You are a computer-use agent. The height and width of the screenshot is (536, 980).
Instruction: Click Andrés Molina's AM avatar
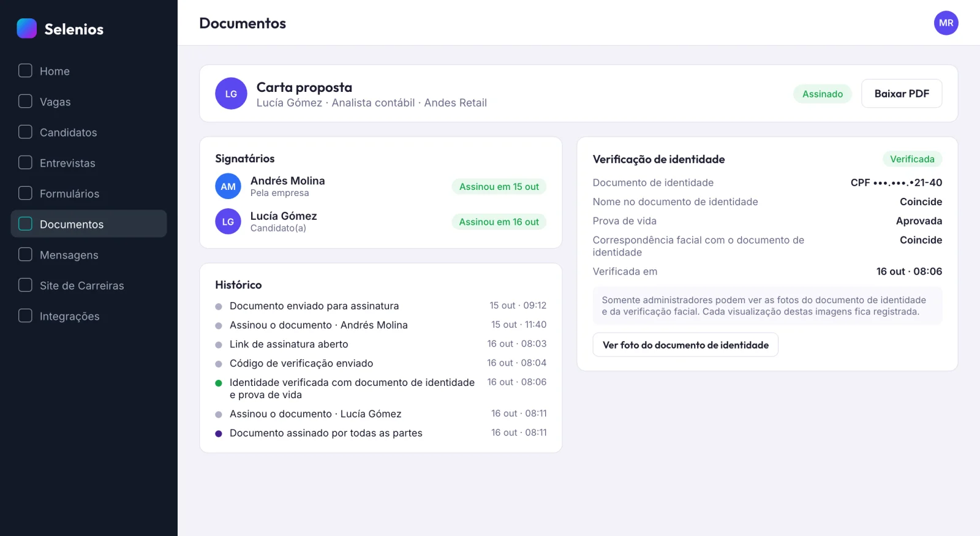[x=228, y=186]
